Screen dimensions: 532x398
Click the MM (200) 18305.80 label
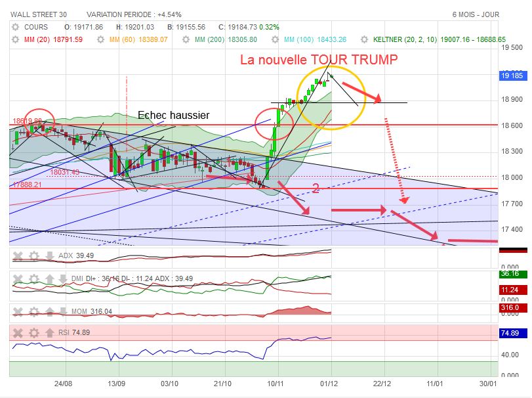tap(226, 39)
